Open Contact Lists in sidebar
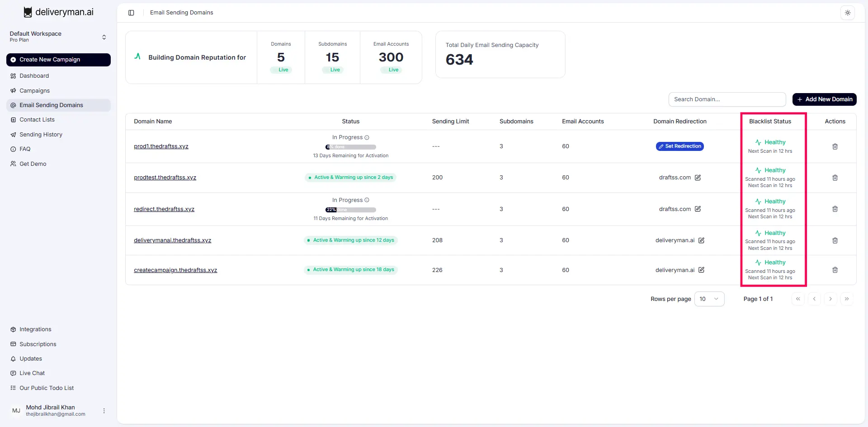868x427 pixels. (x=37, y=120)
